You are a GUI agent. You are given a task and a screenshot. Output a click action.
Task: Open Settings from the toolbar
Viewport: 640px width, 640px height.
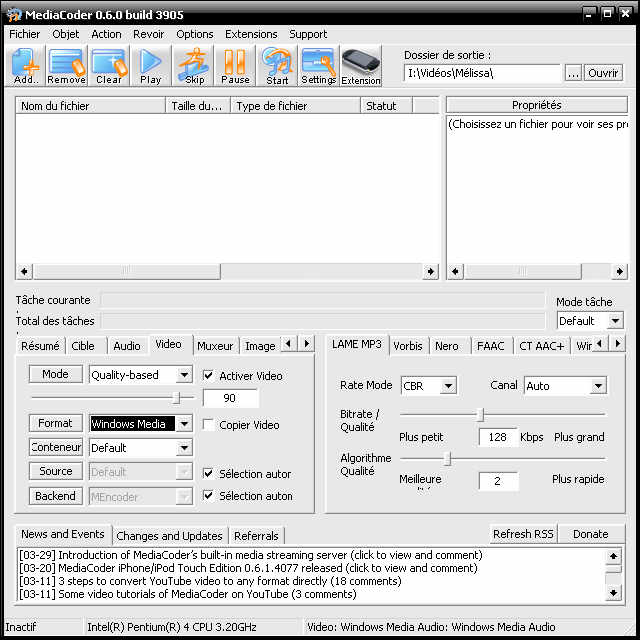click(x=318, y=66)
